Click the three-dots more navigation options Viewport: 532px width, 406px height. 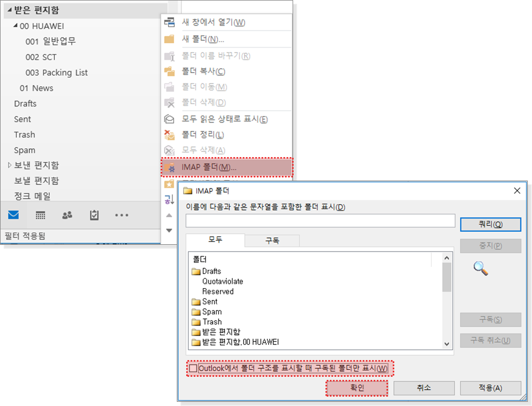(122, 215)
